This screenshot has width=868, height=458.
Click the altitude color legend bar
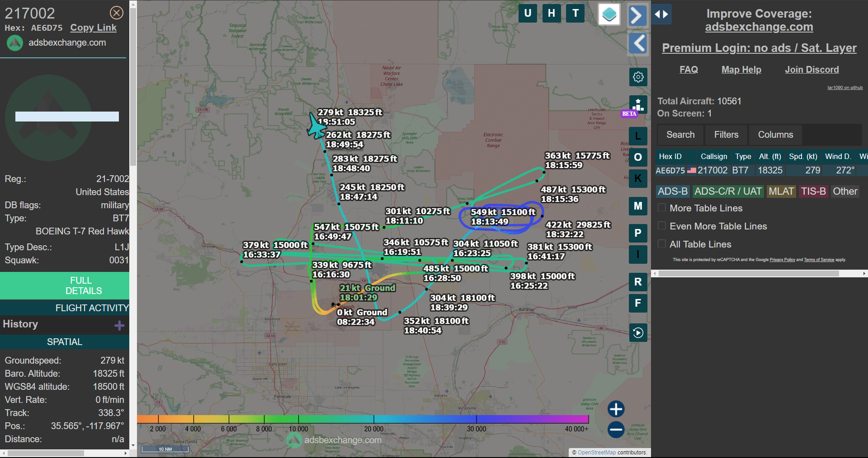click(x=363, y=419)
